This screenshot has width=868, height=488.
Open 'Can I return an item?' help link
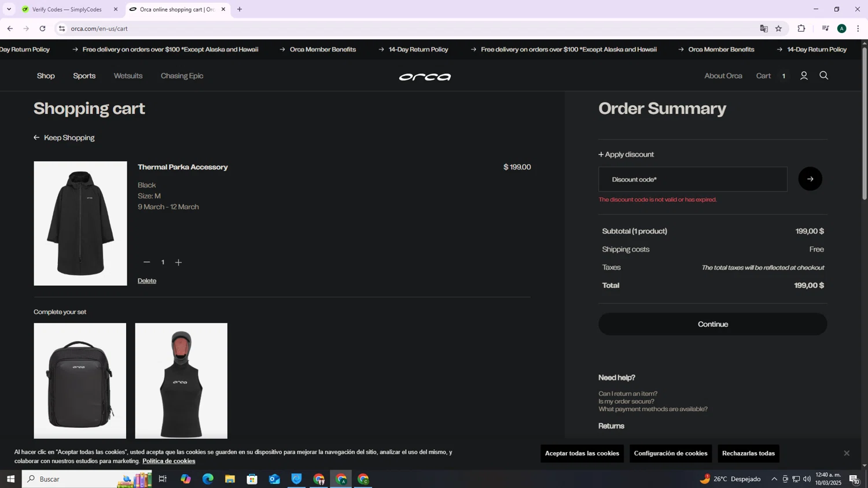[x=628, y=394]
